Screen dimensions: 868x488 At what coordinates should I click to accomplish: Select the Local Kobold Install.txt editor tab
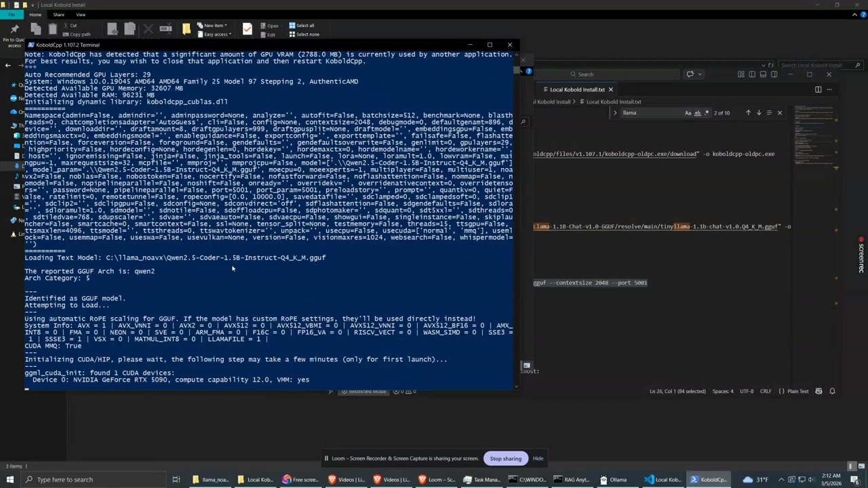(576, 89)
